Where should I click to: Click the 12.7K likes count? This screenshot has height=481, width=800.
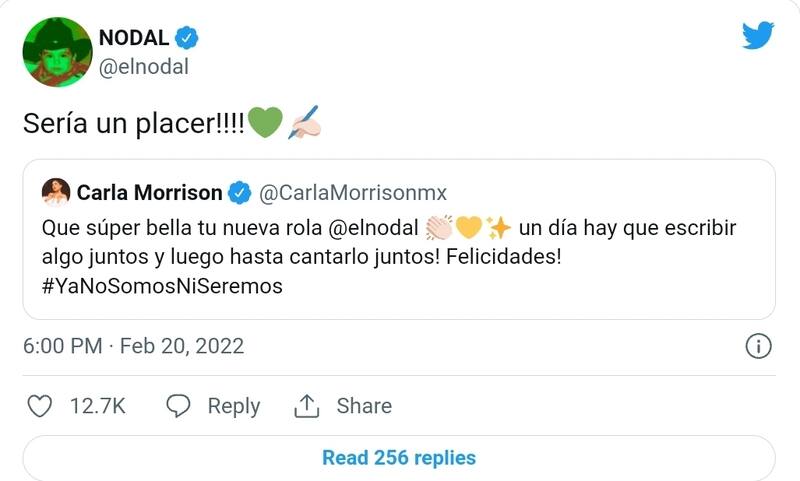click(x=97, y=406)
